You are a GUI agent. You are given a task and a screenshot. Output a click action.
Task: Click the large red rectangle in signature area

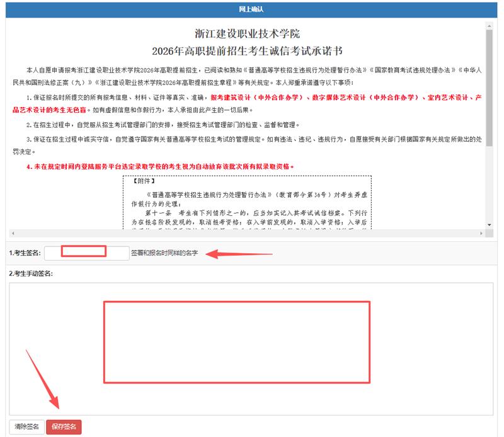point(236,342)
